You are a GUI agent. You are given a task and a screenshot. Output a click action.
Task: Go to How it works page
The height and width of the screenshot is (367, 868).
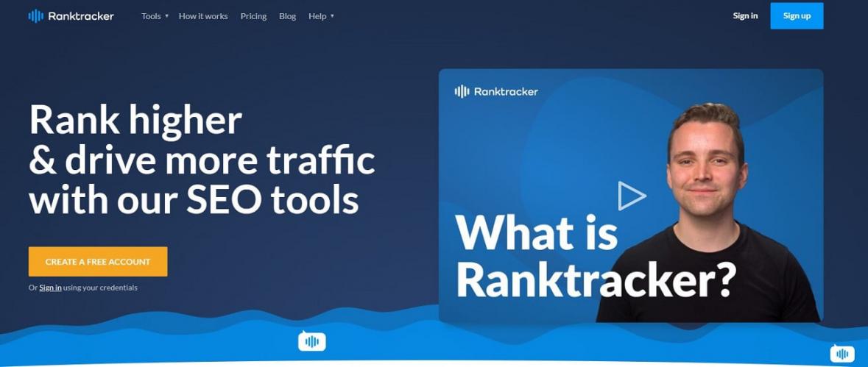(x=203, y=16)
